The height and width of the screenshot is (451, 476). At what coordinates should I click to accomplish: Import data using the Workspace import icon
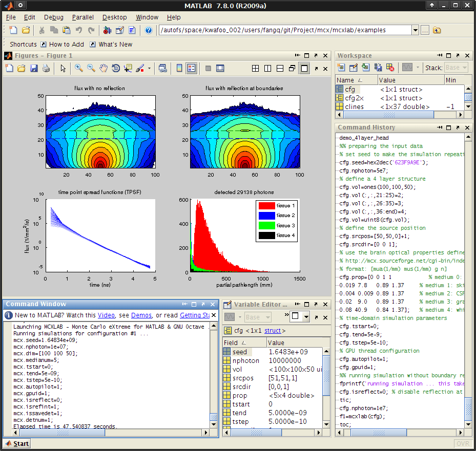coord(365,67)
